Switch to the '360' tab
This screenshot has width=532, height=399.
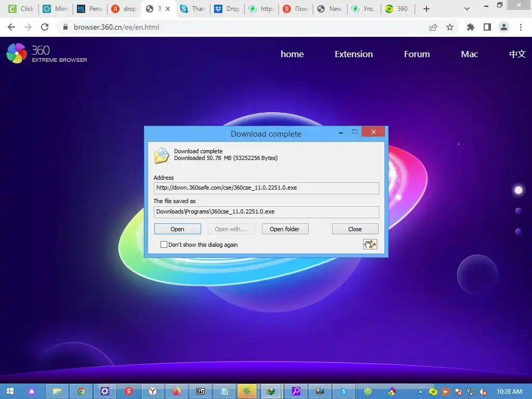click(x=397, y=9)
